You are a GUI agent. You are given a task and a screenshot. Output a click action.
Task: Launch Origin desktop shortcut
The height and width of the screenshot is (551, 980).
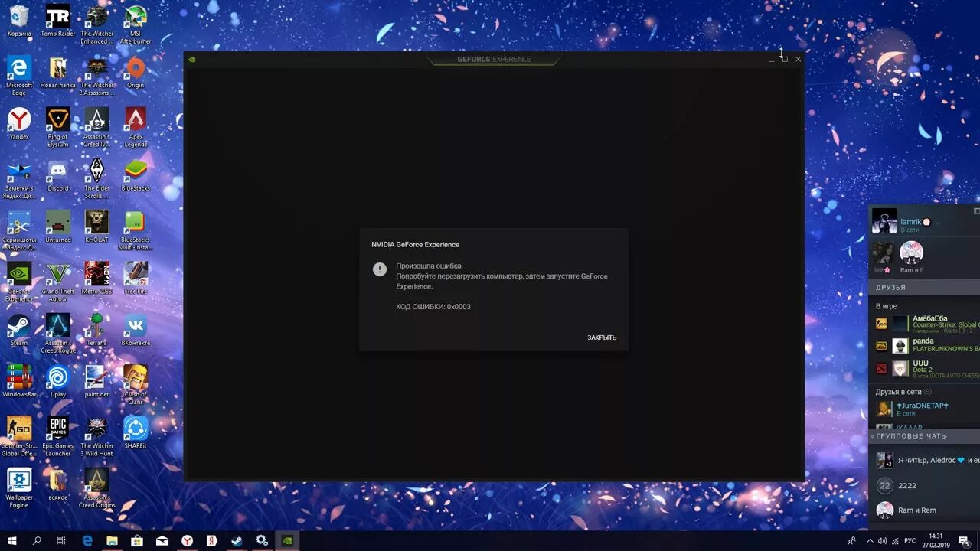[136, 73]
